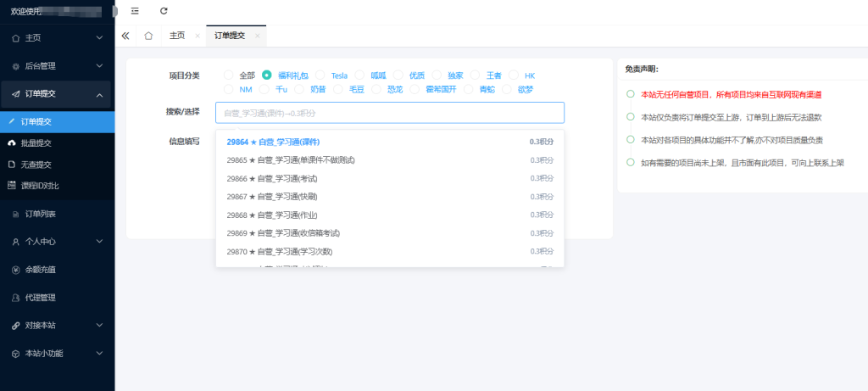
Task: Select the HK category radio
Action: pyautogui.click(x=513, y=75)
